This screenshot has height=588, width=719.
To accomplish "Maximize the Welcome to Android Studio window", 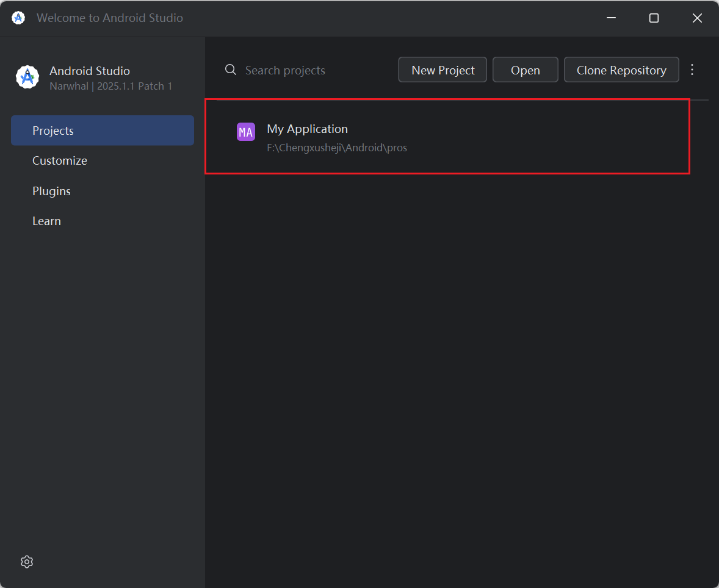I will tap(654, 18).
